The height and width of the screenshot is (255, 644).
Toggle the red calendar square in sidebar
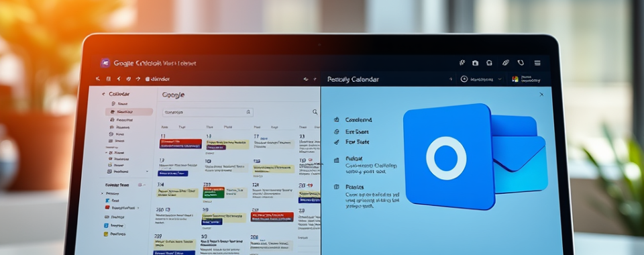point(107,208)
